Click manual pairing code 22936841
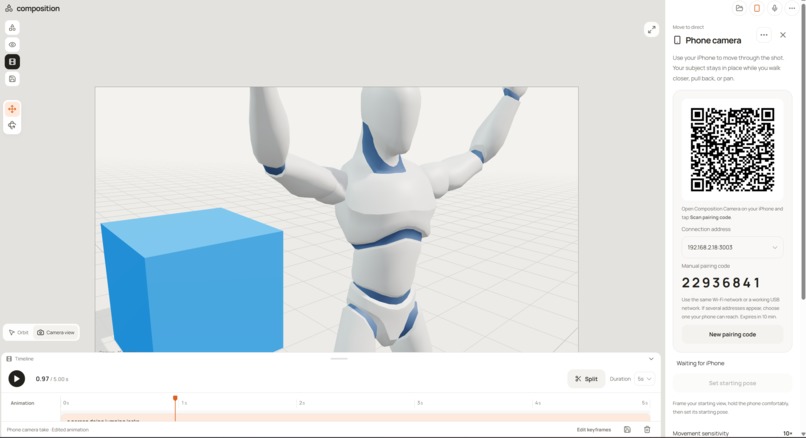 [x=721, y=283]
